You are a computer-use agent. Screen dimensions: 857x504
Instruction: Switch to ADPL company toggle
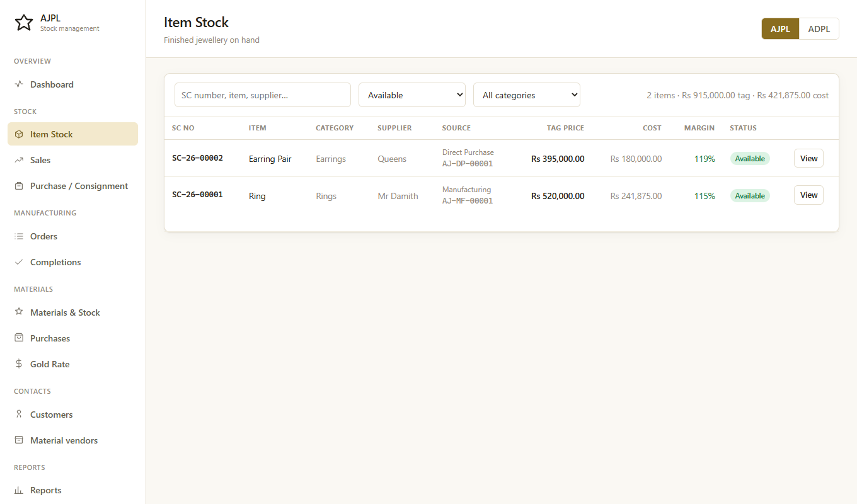[819, 29]
